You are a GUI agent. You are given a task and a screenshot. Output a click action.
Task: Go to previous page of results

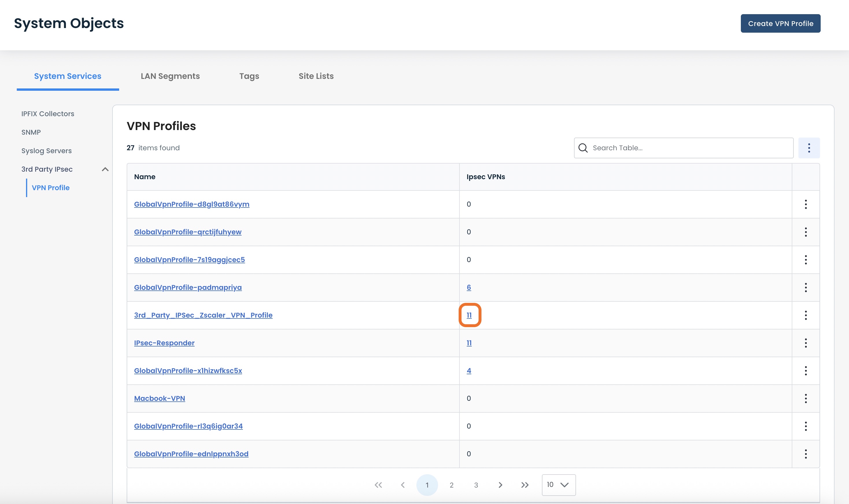point(403,485)
